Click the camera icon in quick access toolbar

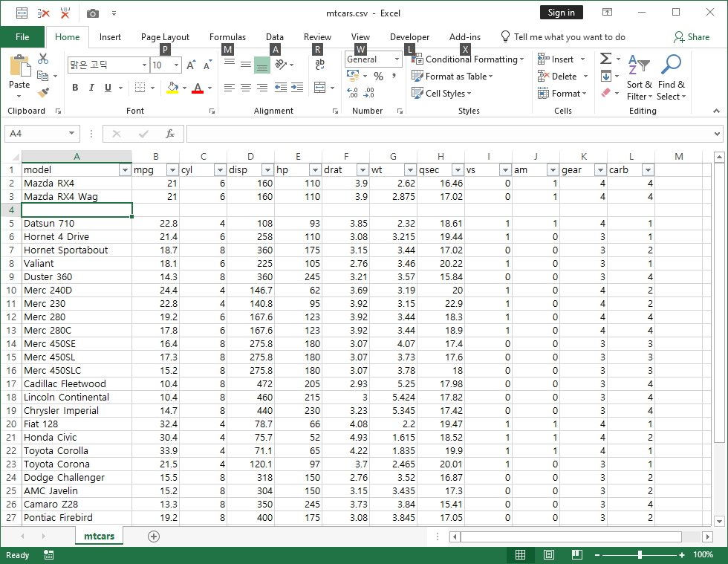tap(93, 13)
